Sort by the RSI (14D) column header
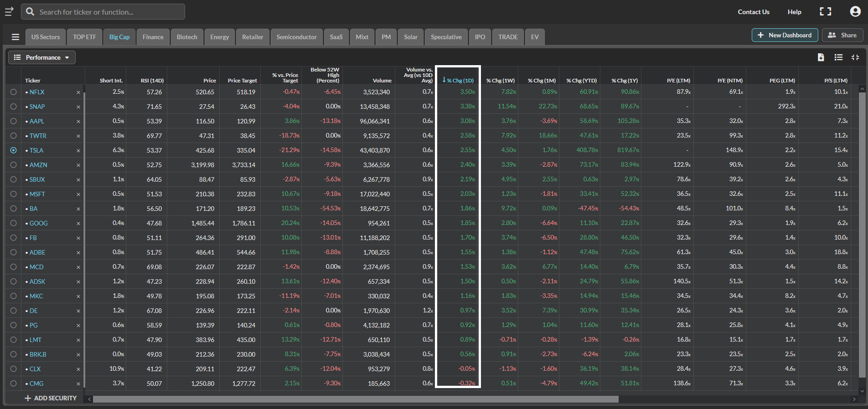Screen dimensions: 868x409 pyautogui.click(x=152, y=81)
